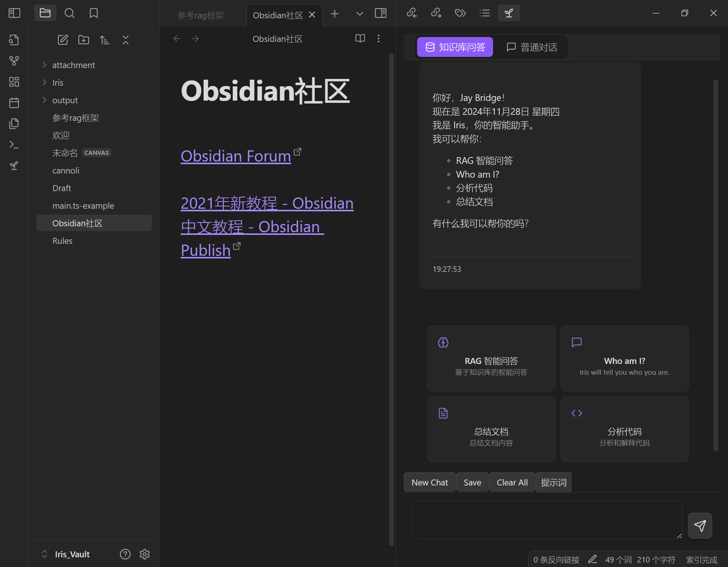Open Iris sprout icon in left ribbon
This screenshot has height=567, width=728.
(14, 165)
